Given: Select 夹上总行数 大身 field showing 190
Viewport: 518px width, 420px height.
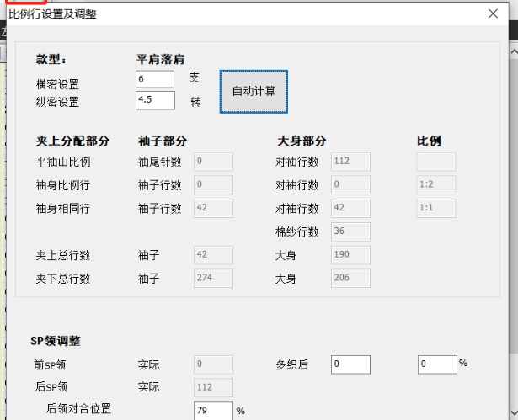Looking at the screenshot, I should coord(350,255).
